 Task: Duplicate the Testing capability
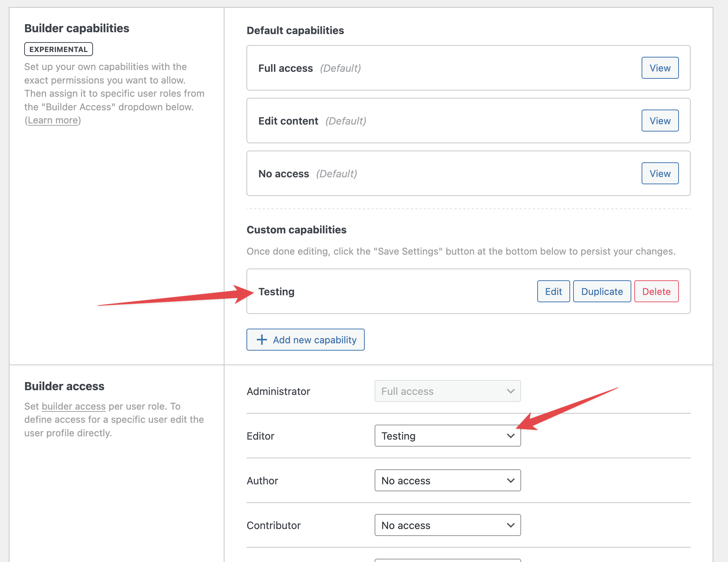(602, 291)
